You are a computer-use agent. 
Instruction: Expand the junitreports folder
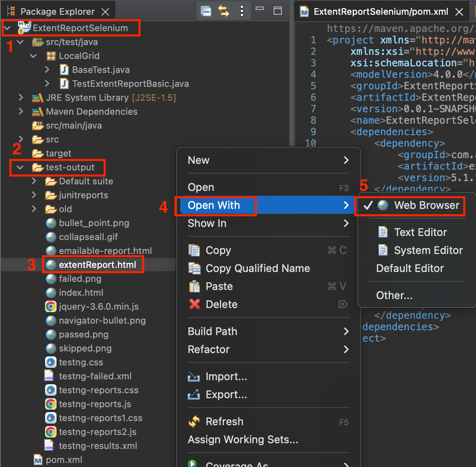coord(34,195)
